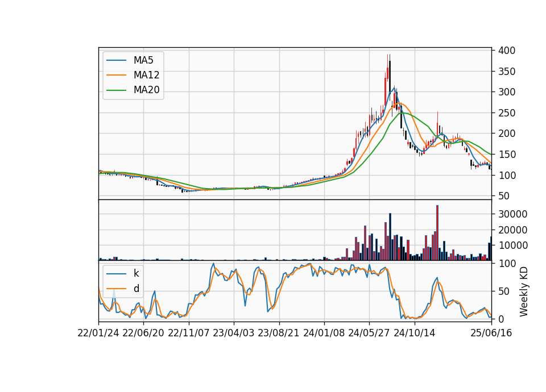Click the d legend label in the KD panel

click(136, 289)
